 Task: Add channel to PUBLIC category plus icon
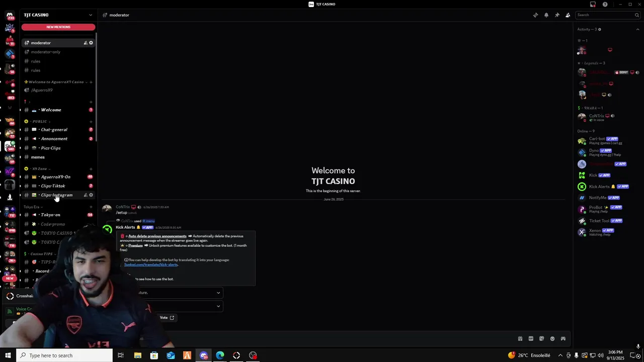91,121
